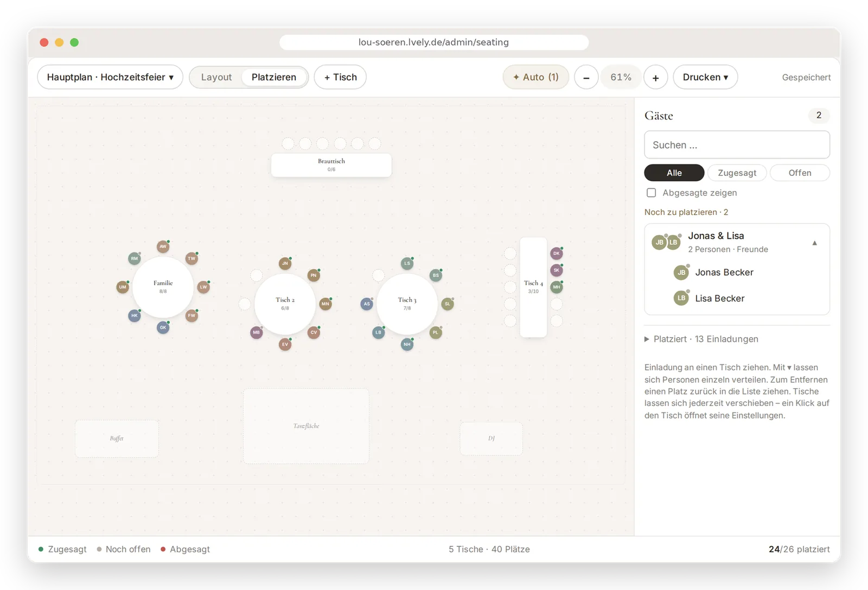The image size is (868, 590).
Task: Focus the Suchen guest search field
Action: point(737,145)
